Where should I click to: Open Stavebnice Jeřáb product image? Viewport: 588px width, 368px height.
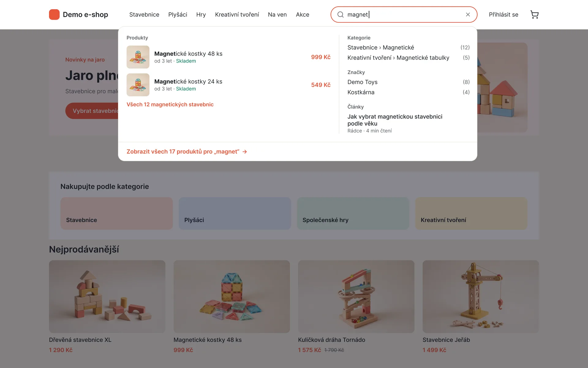[x=481, y=297]
